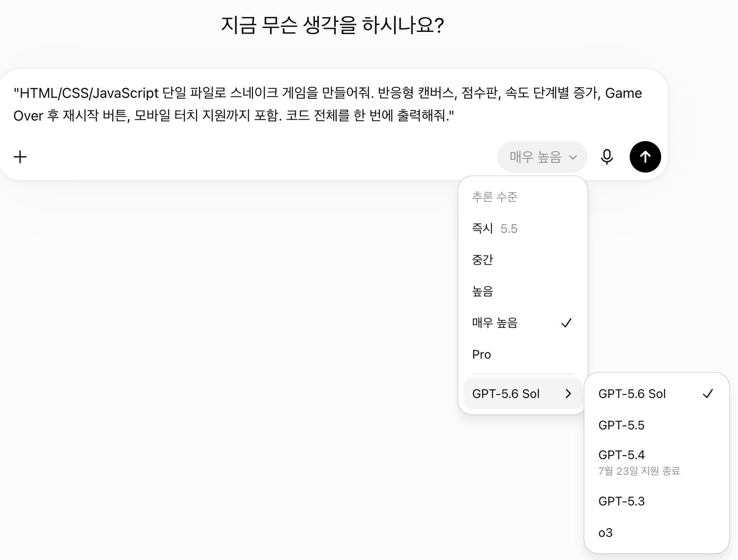
Task: Send the prompt with arrow button
Action: [x=645, y=157]
